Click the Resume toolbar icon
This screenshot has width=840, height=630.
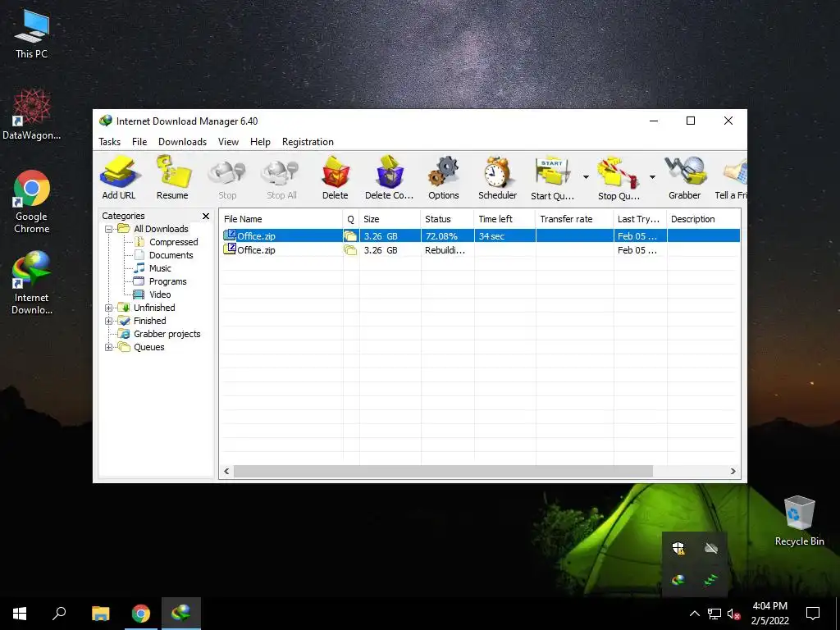[x=172, y=177]
